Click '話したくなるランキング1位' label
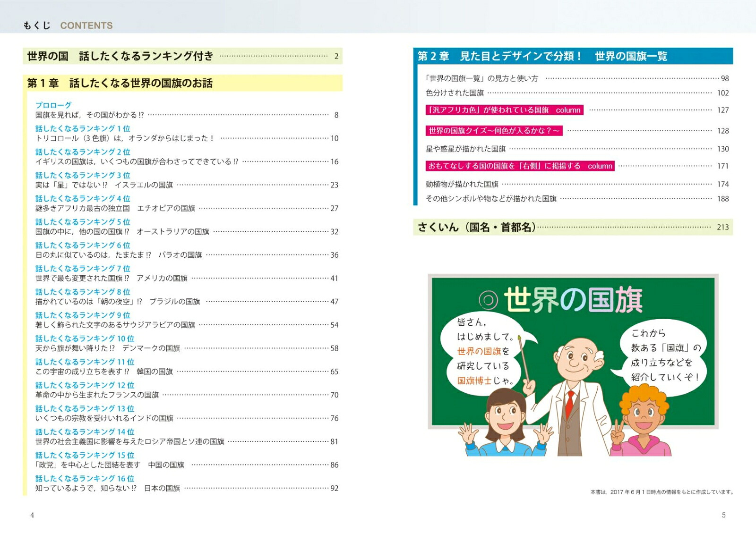This screenshot has width=756, height=533. 83,128
